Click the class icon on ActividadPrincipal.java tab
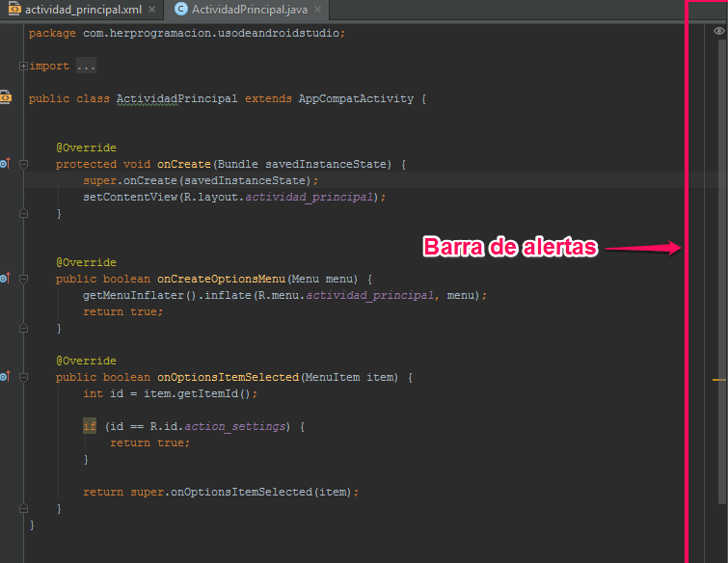 click(180, 9)
